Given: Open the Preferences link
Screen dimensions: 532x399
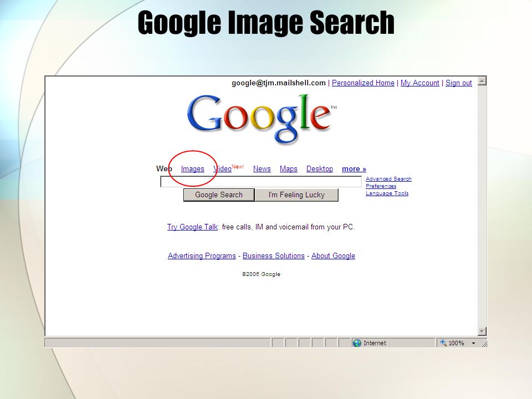Looking at the screenshot, I should coord(381,186).
